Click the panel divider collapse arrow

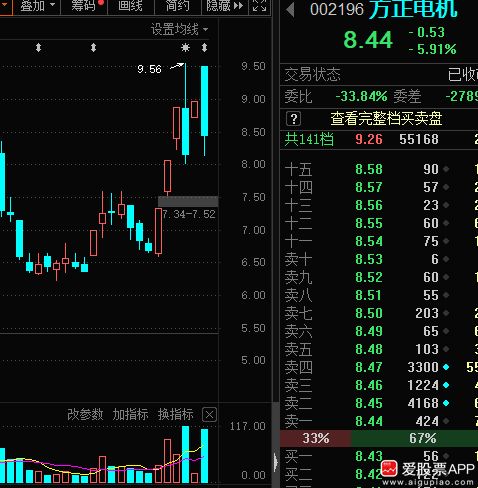(x=275, y=462)
